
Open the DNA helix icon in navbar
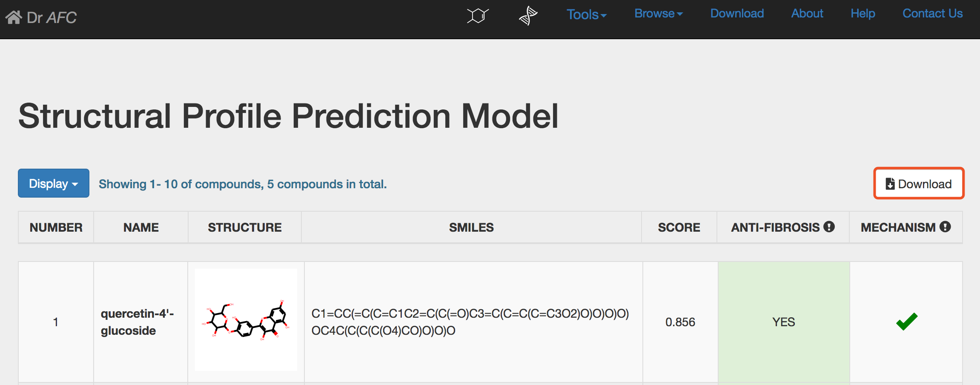point(528,16)
